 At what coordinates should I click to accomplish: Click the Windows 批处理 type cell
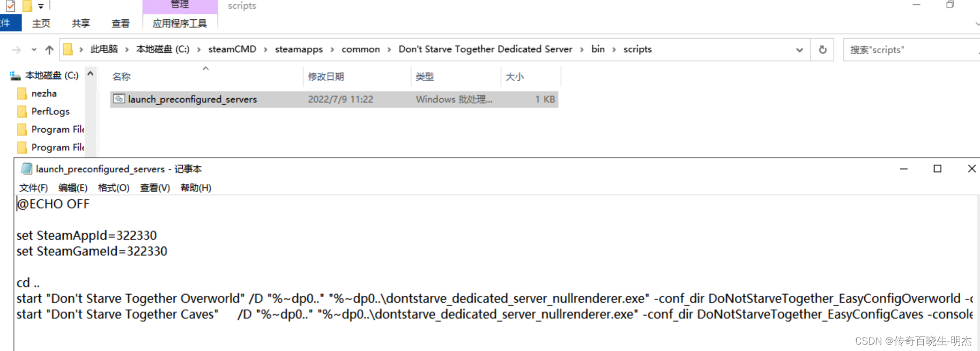click(454, 99)
